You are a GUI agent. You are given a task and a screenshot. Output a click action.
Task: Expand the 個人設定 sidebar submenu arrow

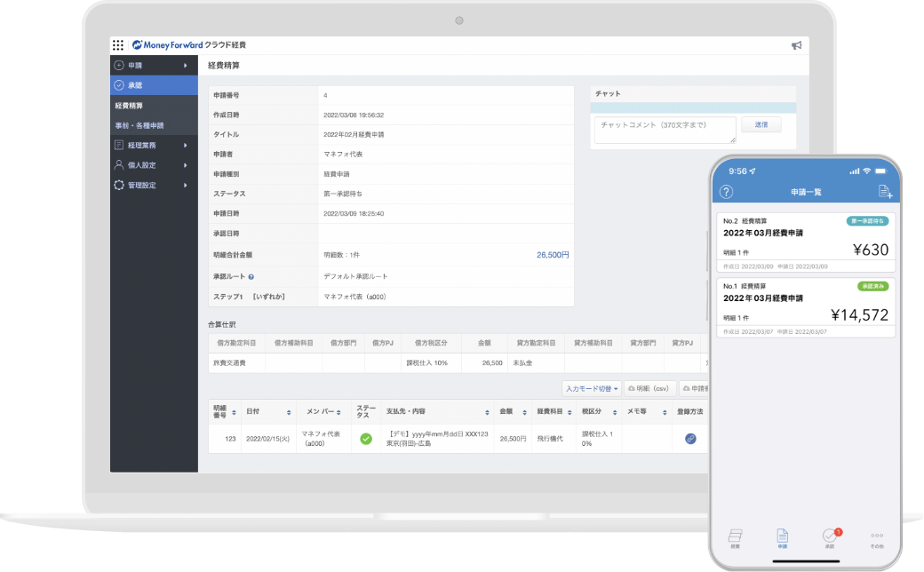click(x=186, y=165)
